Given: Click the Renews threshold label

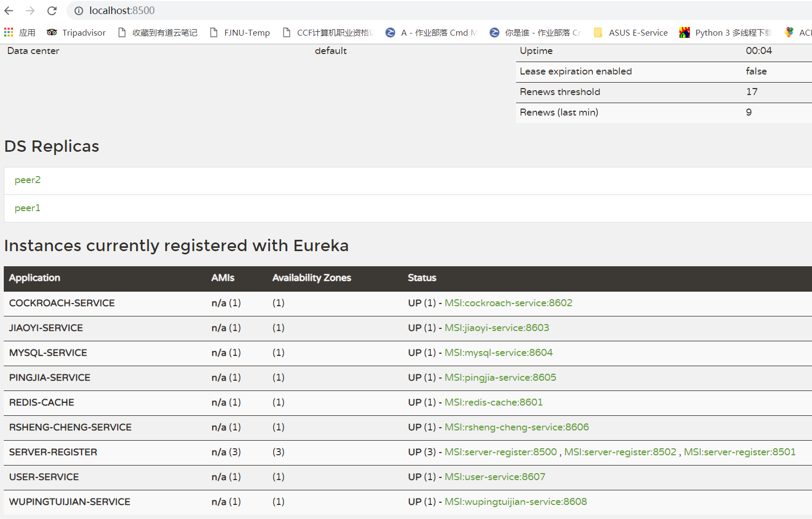Looking at the screenshot, I should coord(560,92).
